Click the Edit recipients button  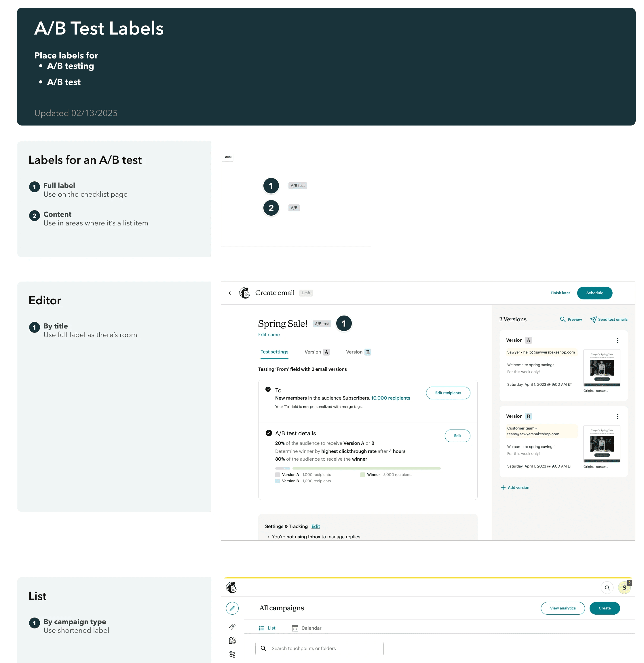click(x=448, y=393)
